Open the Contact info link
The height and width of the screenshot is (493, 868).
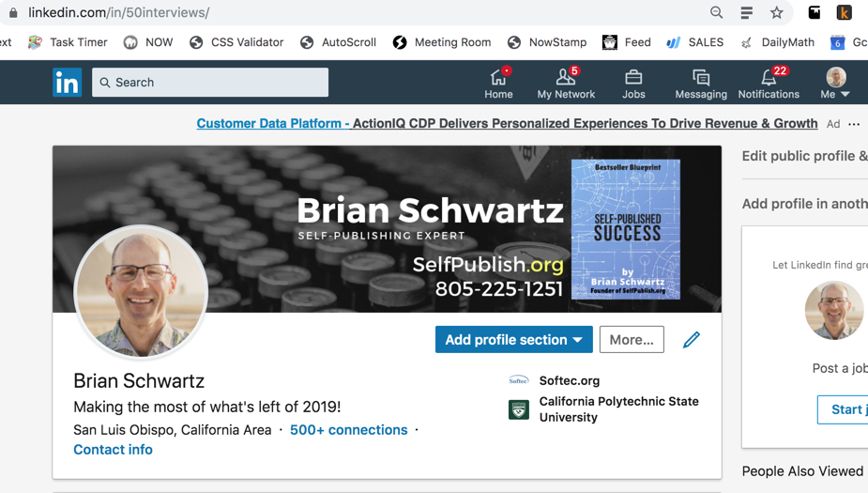(113, 450)
